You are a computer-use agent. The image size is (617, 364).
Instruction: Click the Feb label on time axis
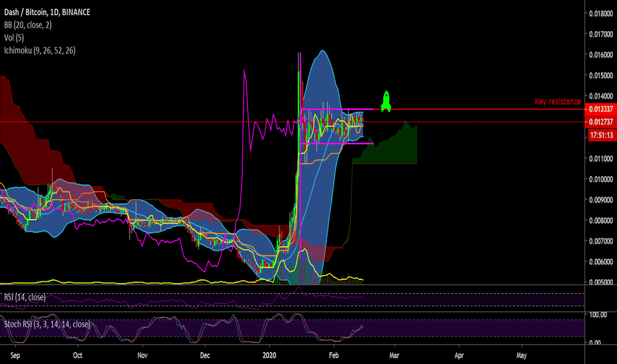coord(334,355)
